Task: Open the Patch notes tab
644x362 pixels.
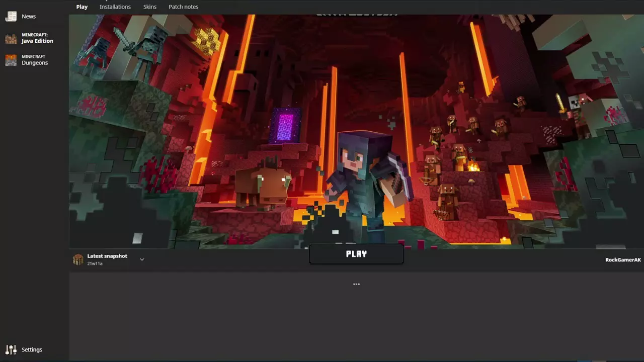Action: 183,7
